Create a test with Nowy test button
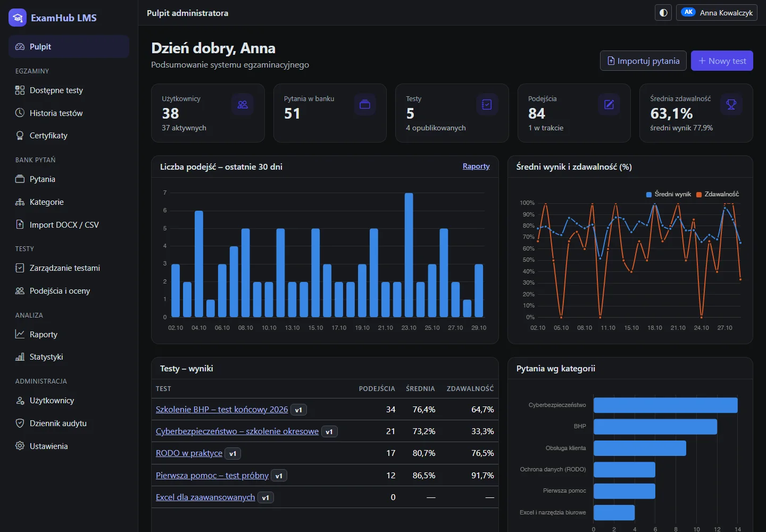The width and height of the screenshot is (766, 532). coord(722,61)
